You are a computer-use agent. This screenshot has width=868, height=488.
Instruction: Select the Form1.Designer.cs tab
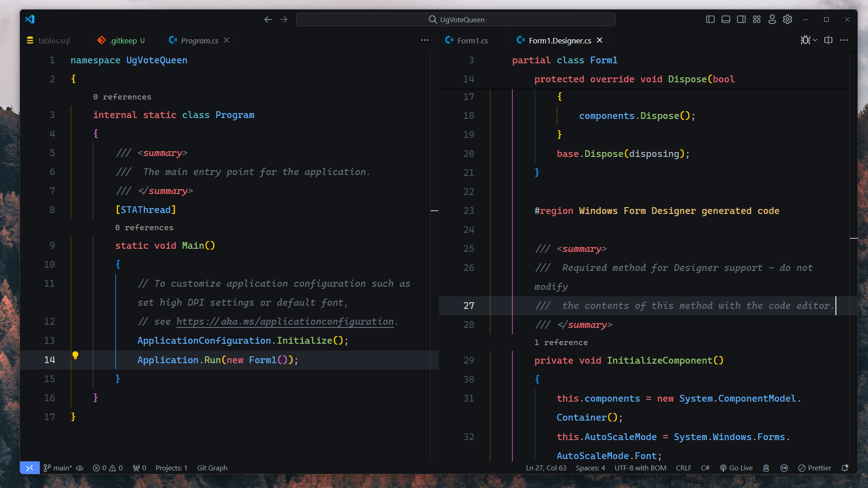click(560, 40)
